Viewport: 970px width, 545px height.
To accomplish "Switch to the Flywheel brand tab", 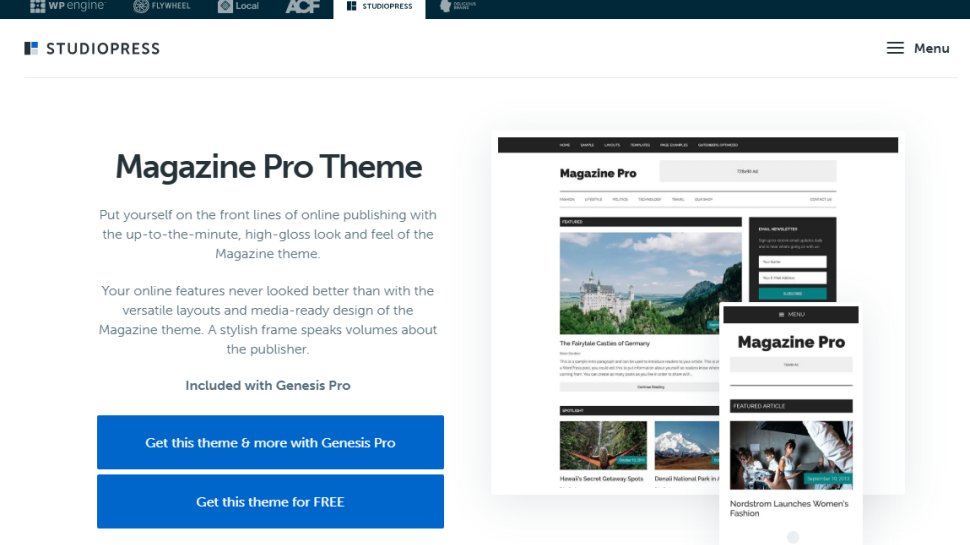I will pos(162,6).
